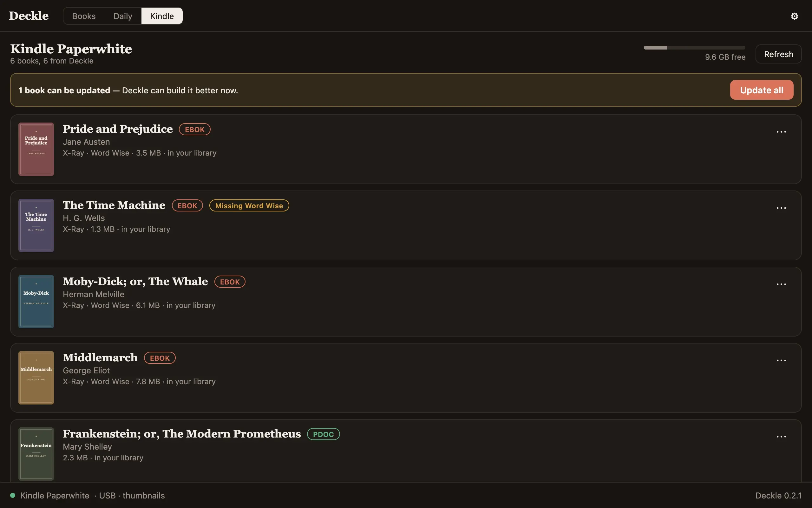This screenshot has height=508, width=812.
Task: Click the Kindle Paperwhite heading
Action: tap(71, 49)
